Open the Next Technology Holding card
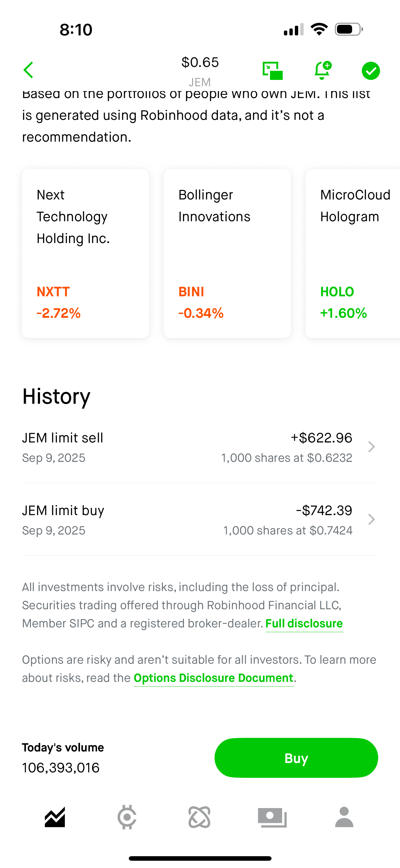Viewport: 400px width, 868px height. point(85,253)
